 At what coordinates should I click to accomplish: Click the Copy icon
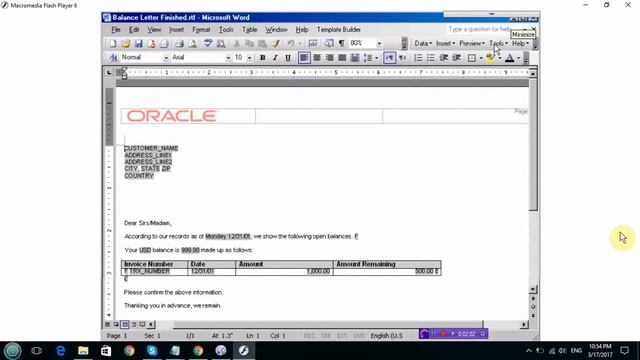click(249, 43)
